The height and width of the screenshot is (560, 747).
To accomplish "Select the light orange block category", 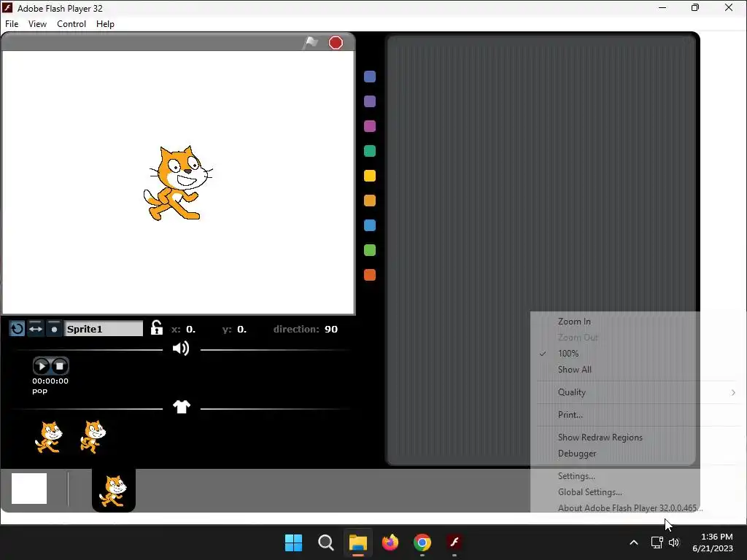I will (370, 201).
